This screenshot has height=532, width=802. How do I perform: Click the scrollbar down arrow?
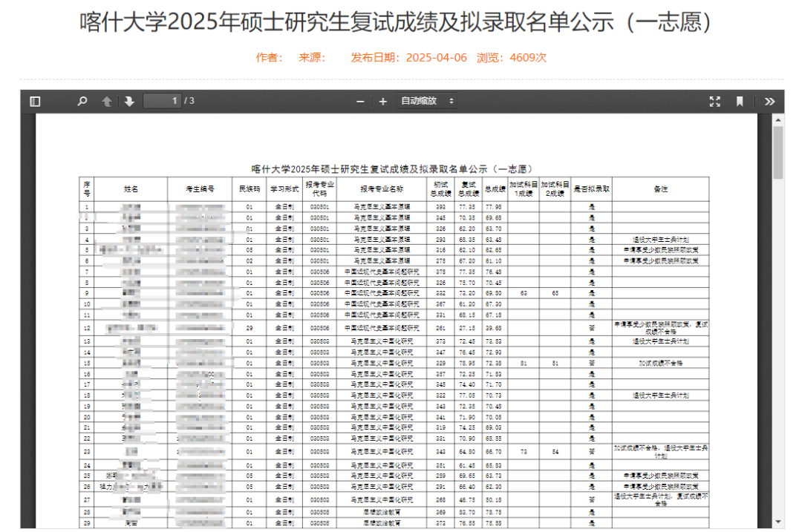pos(778,522)
